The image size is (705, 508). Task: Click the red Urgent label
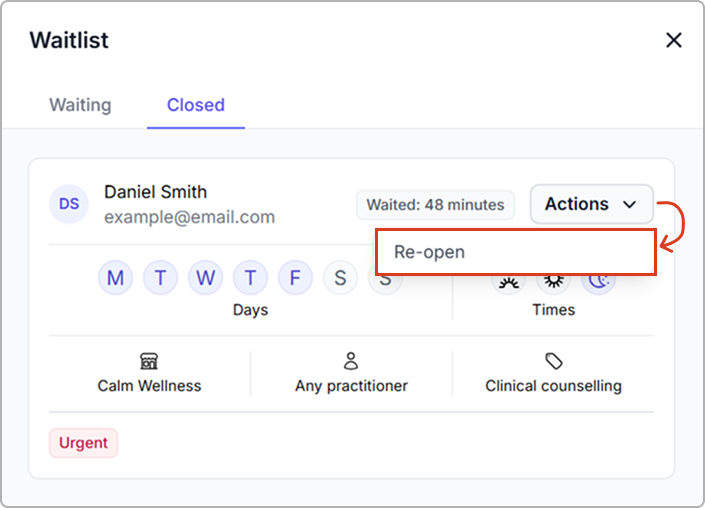tap(84, 443)
